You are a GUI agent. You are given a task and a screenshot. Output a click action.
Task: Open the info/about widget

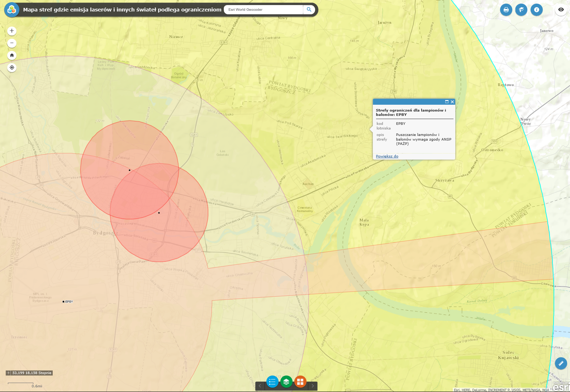[x=536, y=10]
